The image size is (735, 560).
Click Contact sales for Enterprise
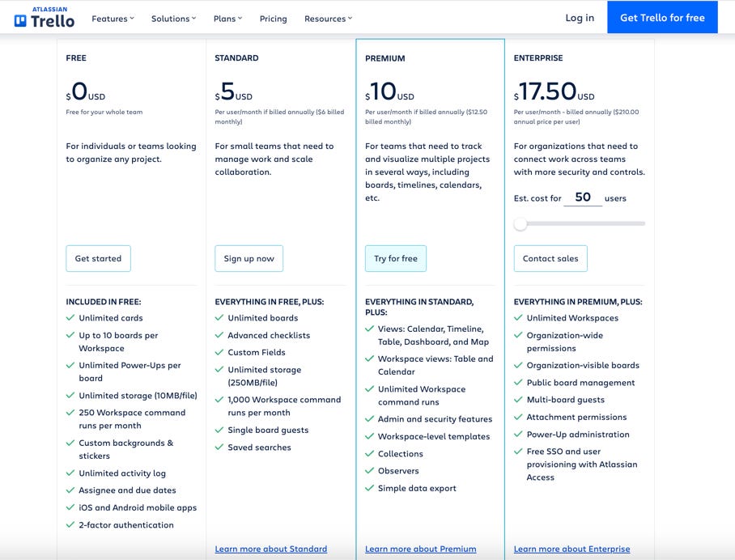[550, 258]
